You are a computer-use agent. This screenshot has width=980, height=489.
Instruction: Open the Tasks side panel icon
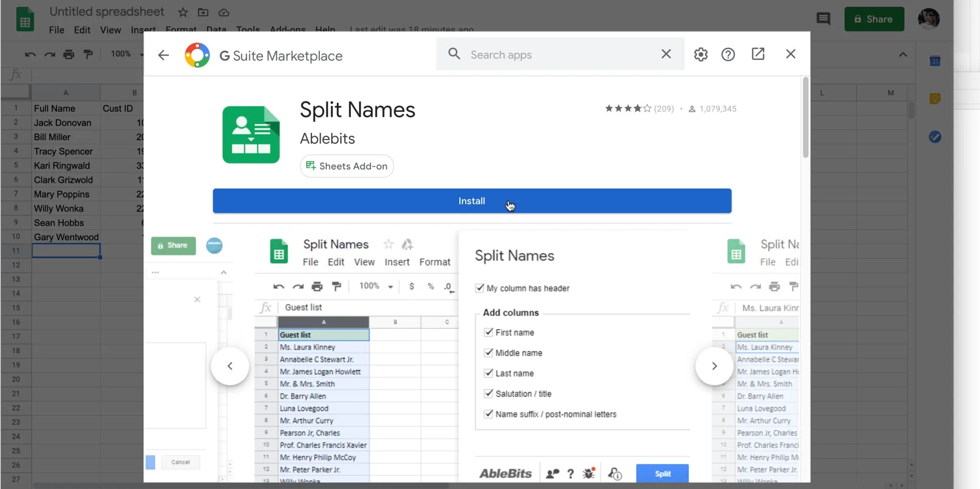(x=935, y=137)
